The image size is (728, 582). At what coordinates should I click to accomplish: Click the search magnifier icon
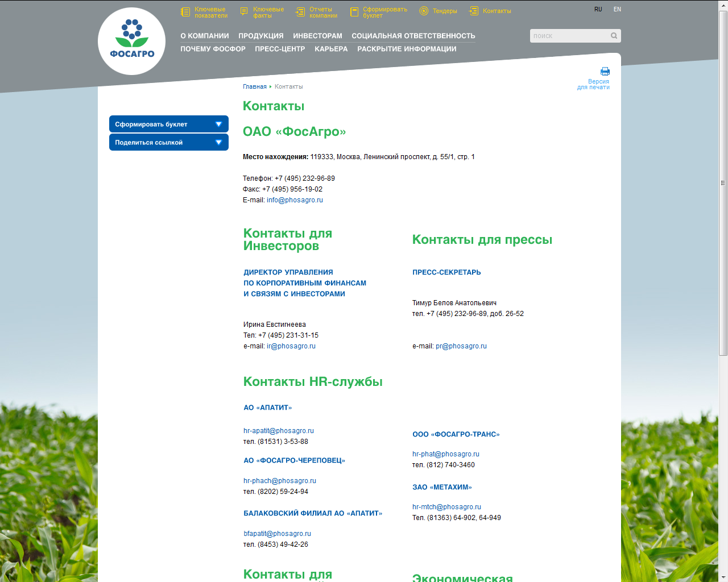click(x=614, y=36)
